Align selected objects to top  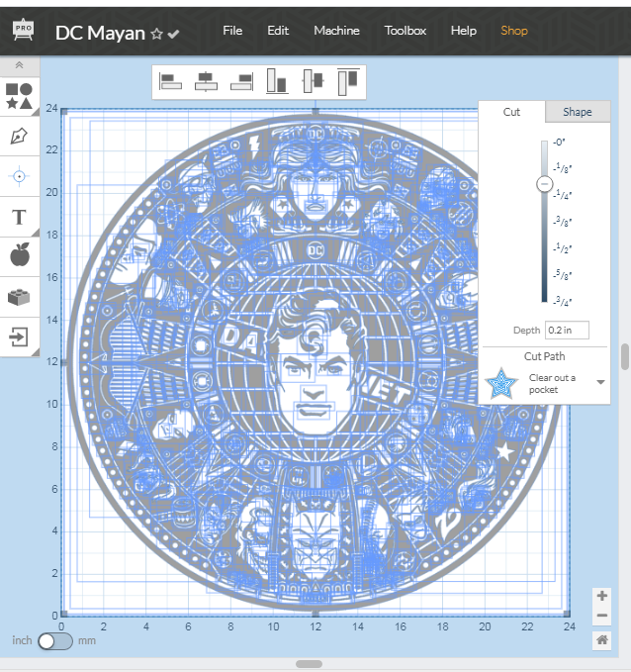click(348, 81)
